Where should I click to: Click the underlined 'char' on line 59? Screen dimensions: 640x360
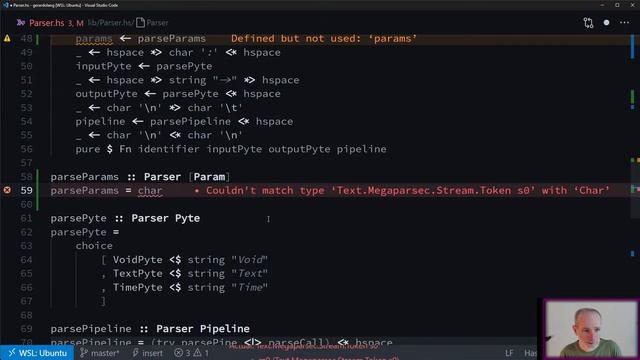click(x=150, y=191)
